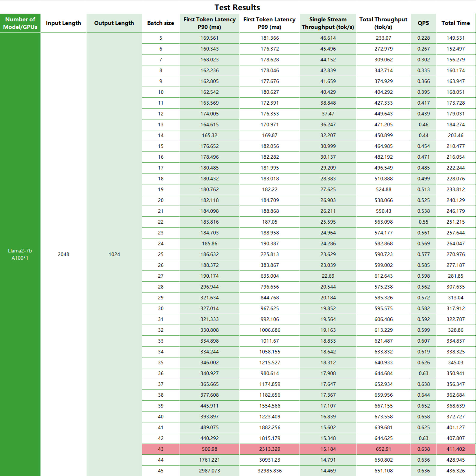Click P99 latency value "225.813"
476x476 pixels.
click(270, 255)
